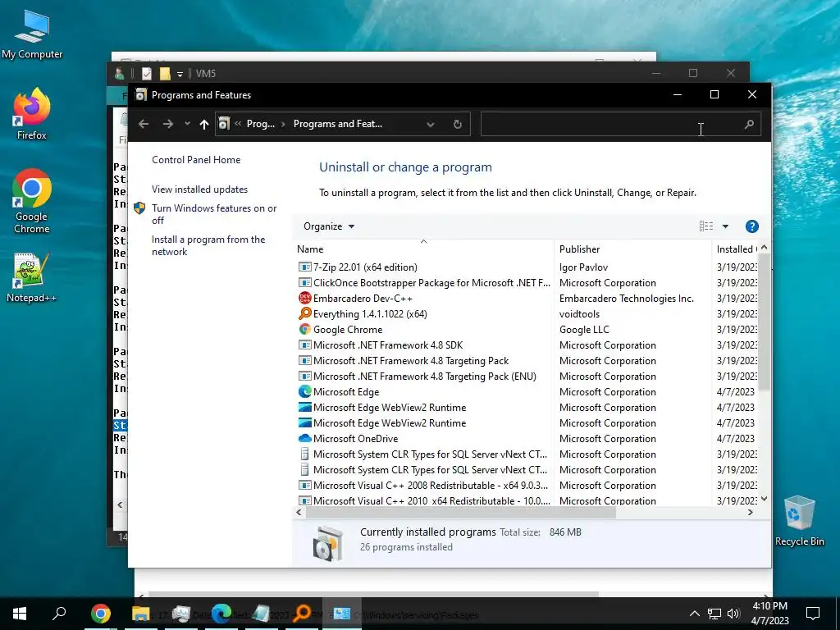
Task: Click vertical scrollbar thumb in program list
Action: (x=765, y=322)
